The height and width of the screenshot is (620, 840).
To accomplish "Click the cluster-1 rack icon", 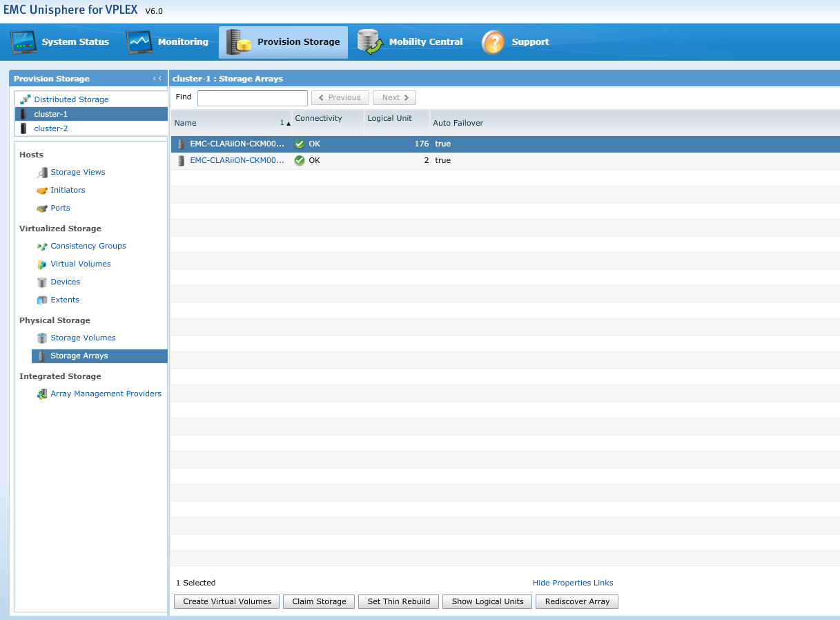I will (x=23, y=114).
